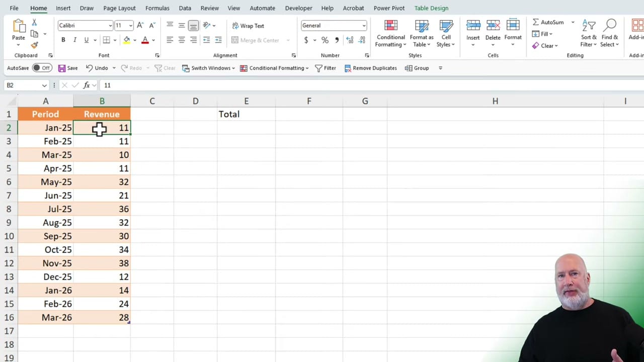Open the Formulas ribbon tab
This screenshot has width=644, height=362.
pyautogui.click(x=157, y=8)
